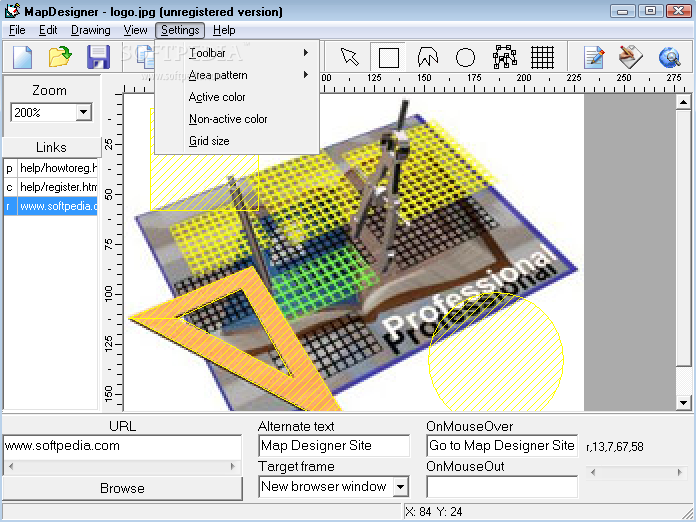This screenshot has width=696, height=522.
Task: Click the New file icon
Action: click(22, 57)
